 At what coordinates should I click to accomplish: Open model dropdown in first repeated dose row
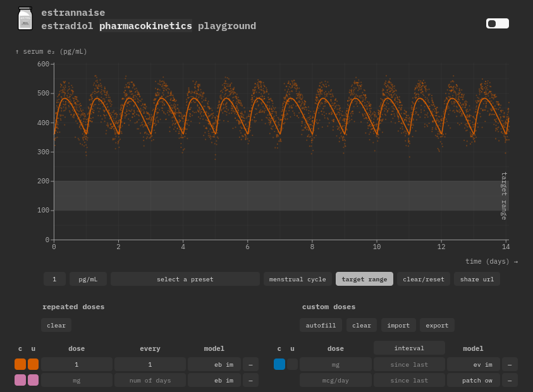pyautogui.click(x=214, y=364)
